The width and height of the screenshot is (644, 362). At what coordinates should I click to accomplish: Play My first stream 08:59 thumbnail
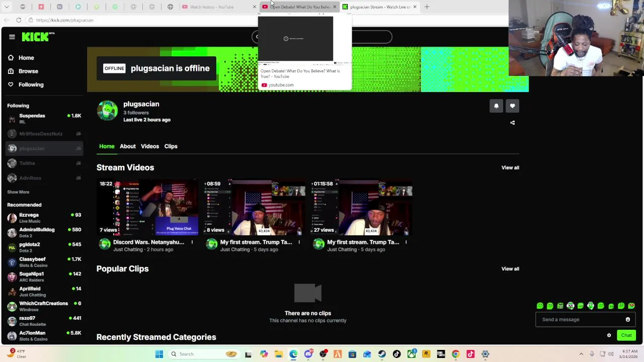tap(255, 207)
